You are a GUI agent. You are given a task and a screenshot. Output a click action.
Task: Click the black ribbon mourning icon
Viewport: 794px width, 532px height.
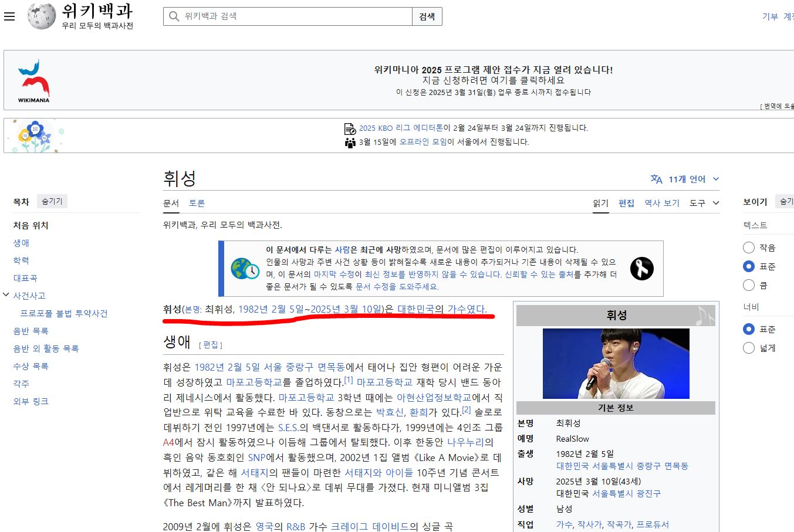pos(641,269)
